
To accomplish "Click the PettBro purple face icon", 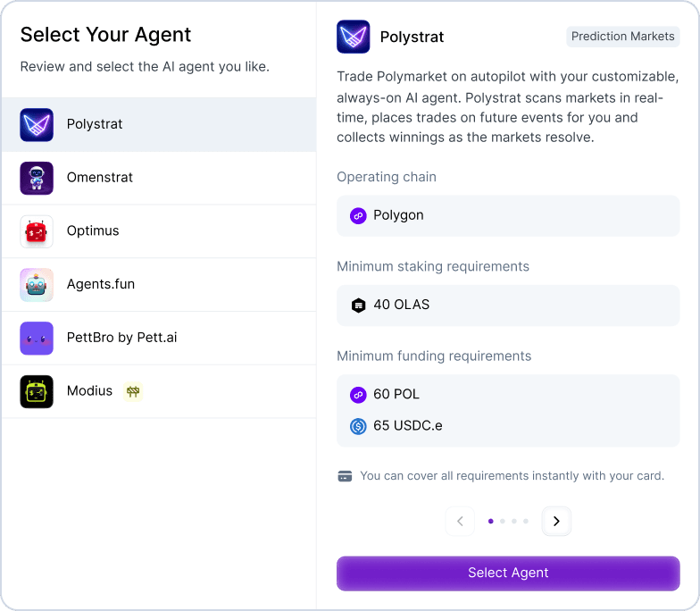I will click(37, 339).
